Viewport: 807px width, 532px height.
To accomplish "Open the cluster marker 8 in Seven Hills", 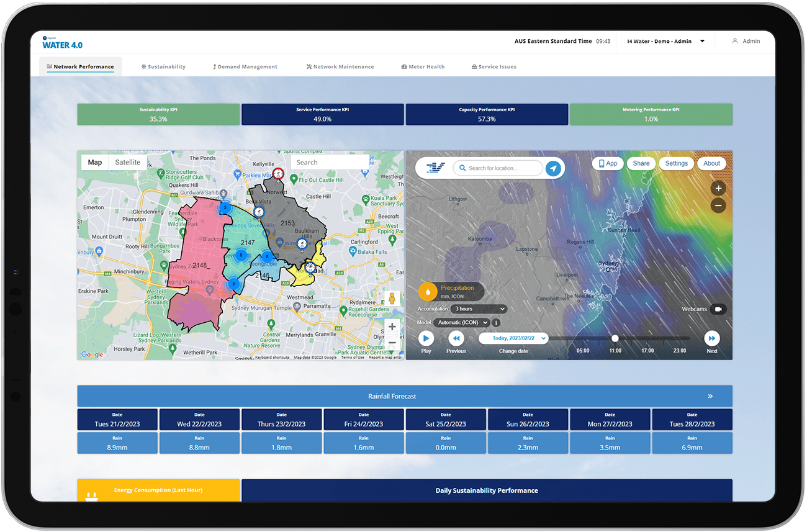I will click(x=241, y=255).
